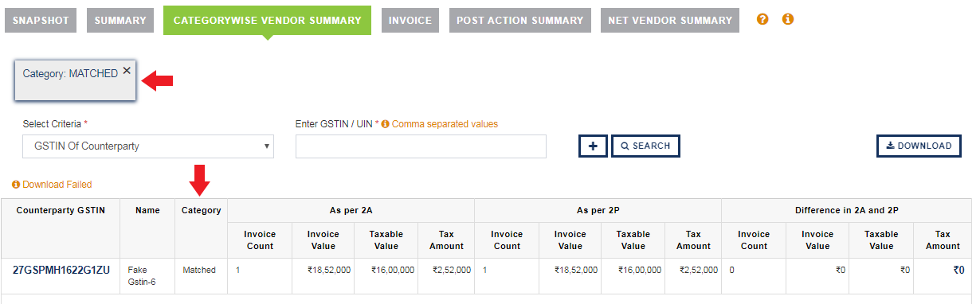Switch to the Snapshot tab
The image size is (980, 304).
pyautogui.click(x=41, y=20)
